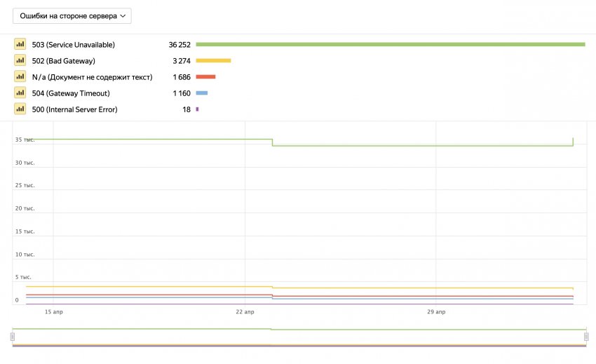Click the green 503 bar
The width and height of the screenshot is (596, 364).
[x=390, y=44]
